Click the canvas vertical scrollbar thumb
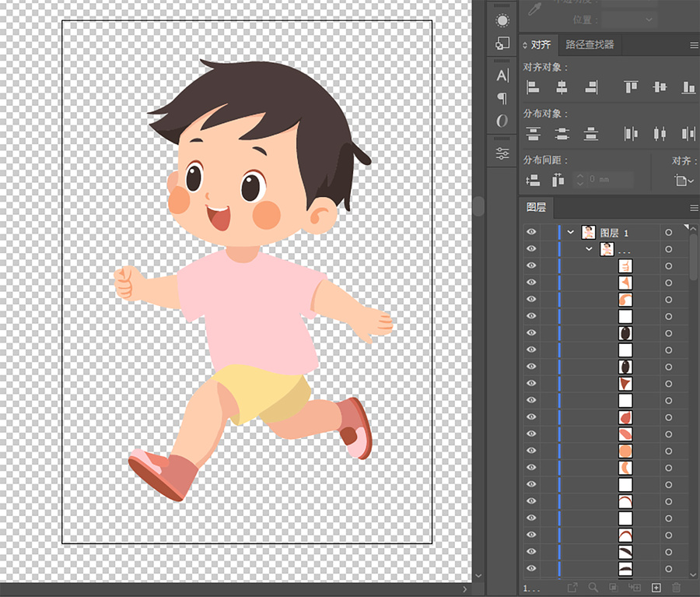 pyautogui.click(x=478, y=206)
